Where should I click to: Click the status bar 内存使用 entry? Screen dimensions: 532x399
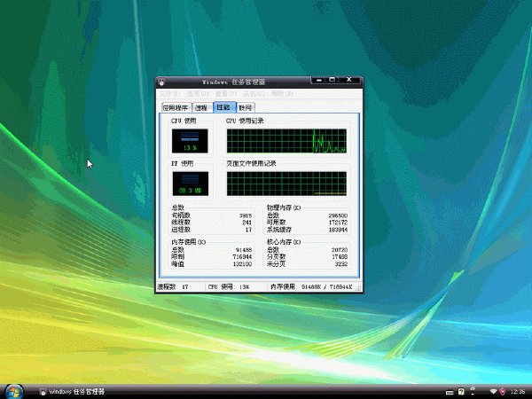pyautogui.click(x=311, y=287)
